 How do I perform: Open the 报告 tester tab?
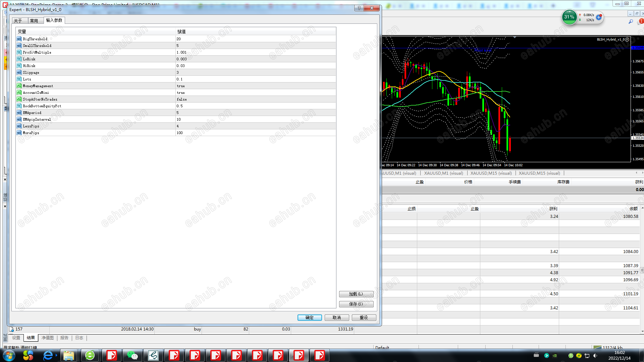point(64,338)
